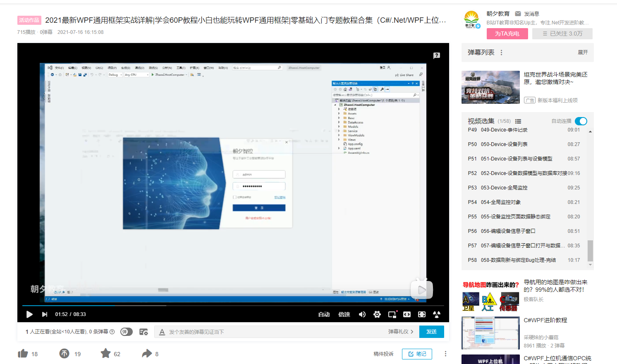
Task: Open danmaku display settings icon
Action: (143, 332)
